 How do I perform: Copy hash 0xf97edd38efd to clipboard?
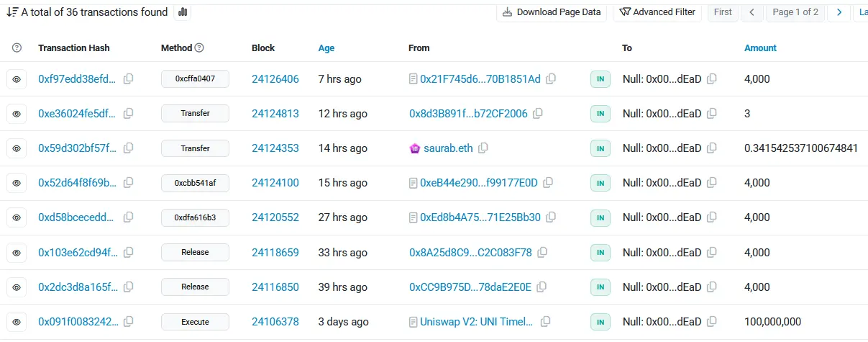pyautogui.click(x=129, y=79)
